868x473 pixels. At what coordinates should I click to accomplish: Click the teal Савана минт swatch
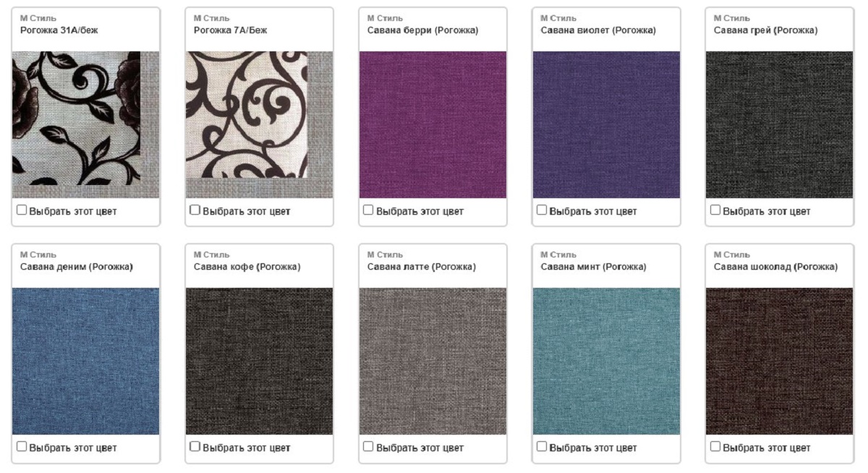(606, 361)
